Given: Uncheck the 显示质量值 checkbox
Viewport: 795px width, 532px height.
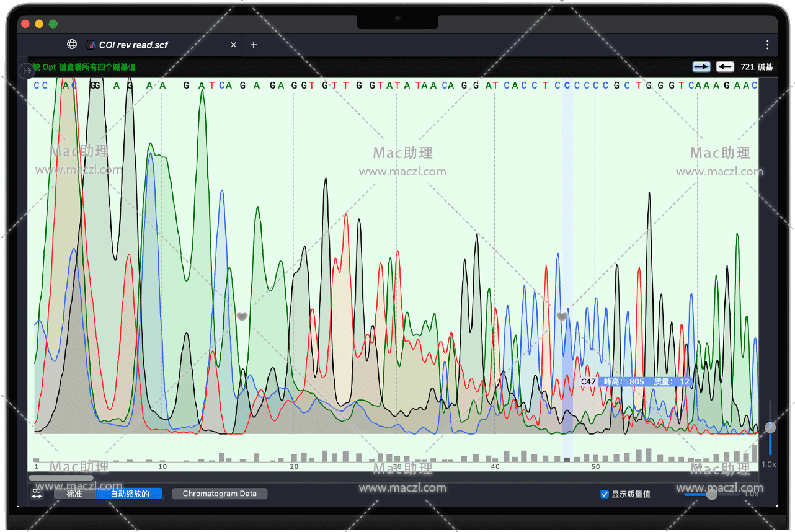Looking at the screenshot, I should pos(605,494).
